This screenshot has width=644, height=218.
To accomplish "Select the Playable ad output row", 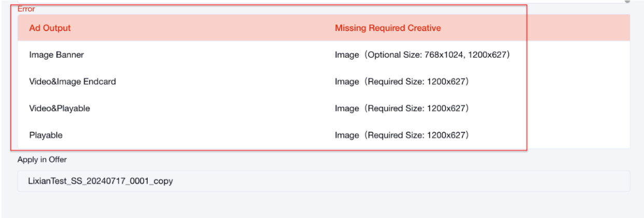I will (46, 136).
